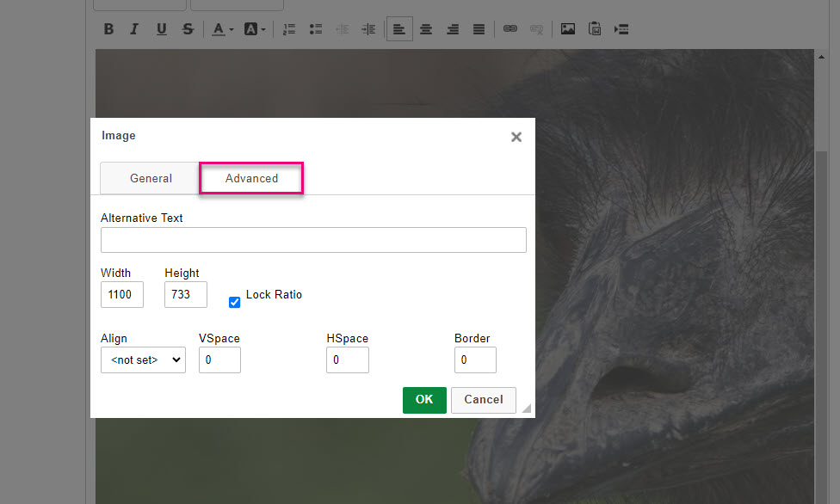
Task: Open the insert image tool
Action: coord(568,29)
